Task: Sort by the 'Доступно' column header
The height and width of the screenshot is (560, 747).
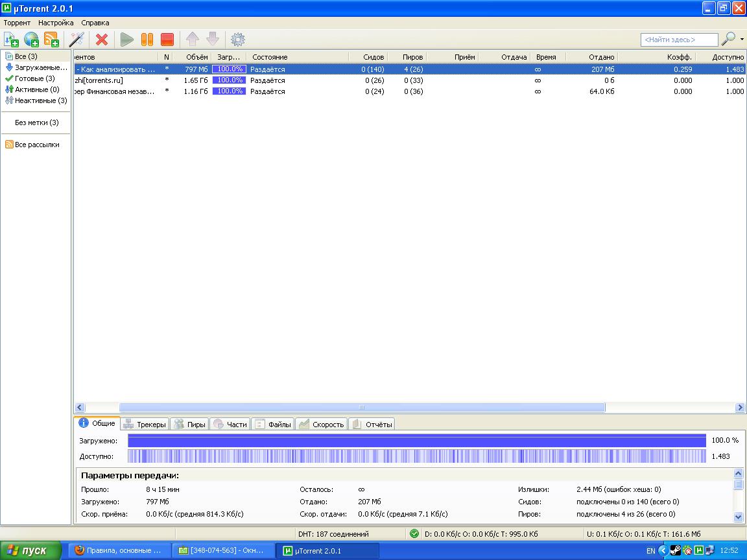Action: click(721, 57)
